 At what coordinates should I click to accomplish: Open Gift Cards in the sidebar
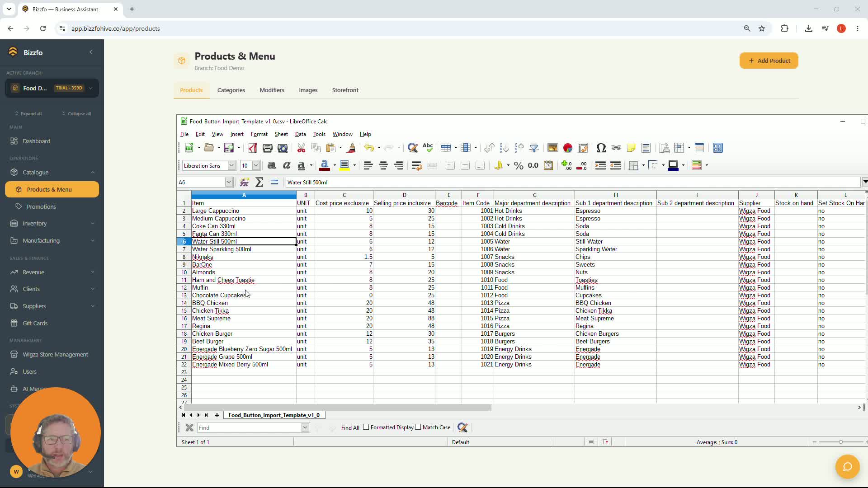(52, 323)
